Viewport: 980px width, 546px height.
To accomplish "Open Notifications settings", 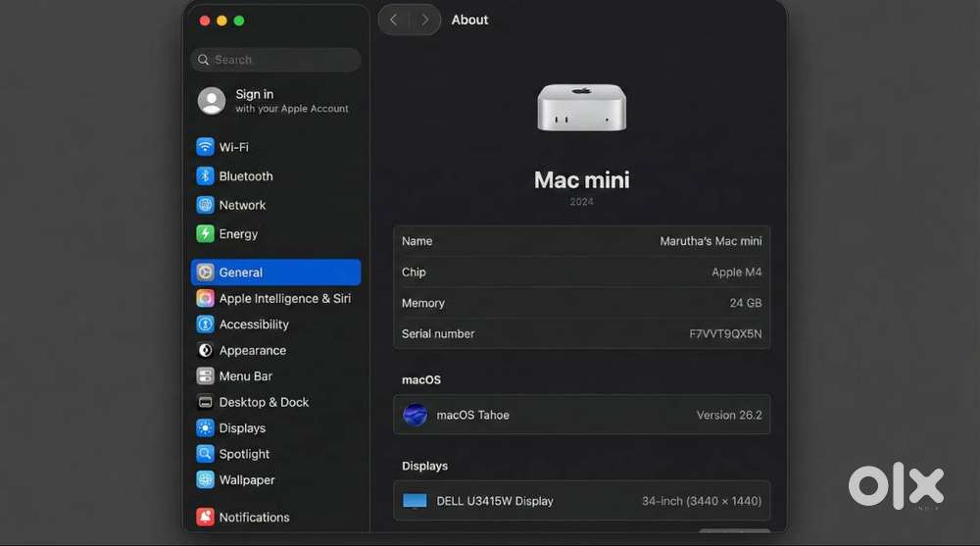I will (254, 518).
